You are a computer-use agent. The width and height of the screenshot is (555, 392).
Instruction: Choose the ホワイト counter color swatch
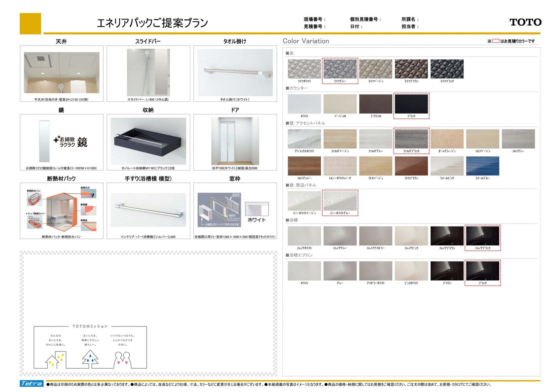pyautogui.click(x=304, y=104)
